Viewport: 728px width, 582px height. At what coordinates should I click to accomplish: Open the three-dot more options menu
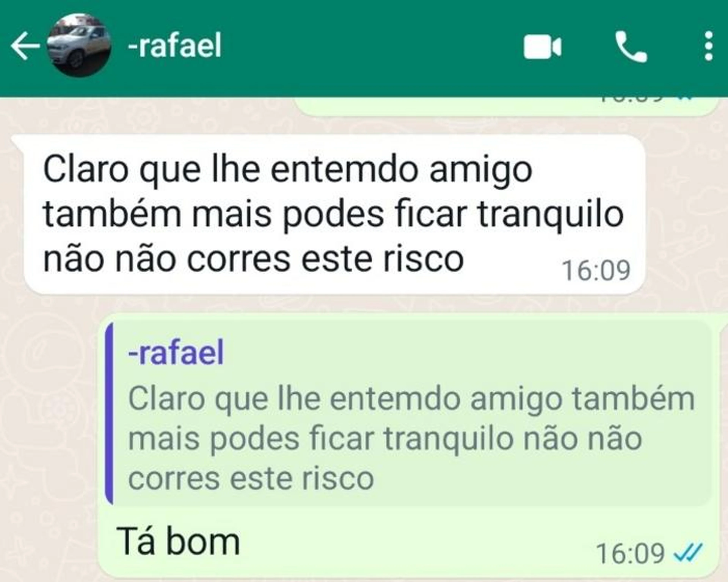(x=709, y=46)
